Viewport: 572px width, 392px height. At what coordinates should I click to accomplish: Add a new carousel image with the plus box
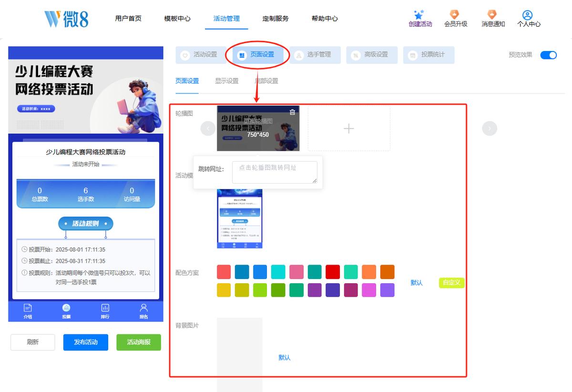349,128
